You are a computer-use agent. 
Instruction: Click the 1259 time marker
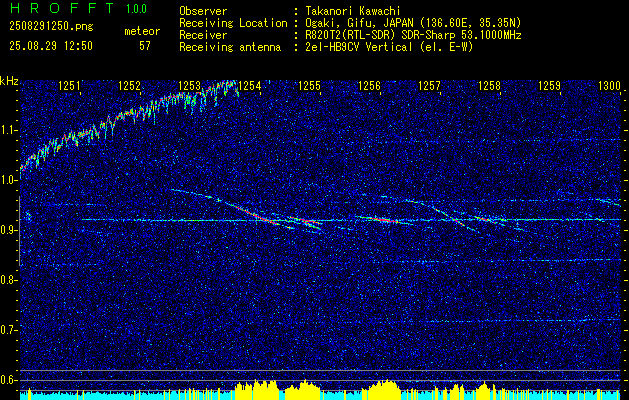tap(550, 85)
